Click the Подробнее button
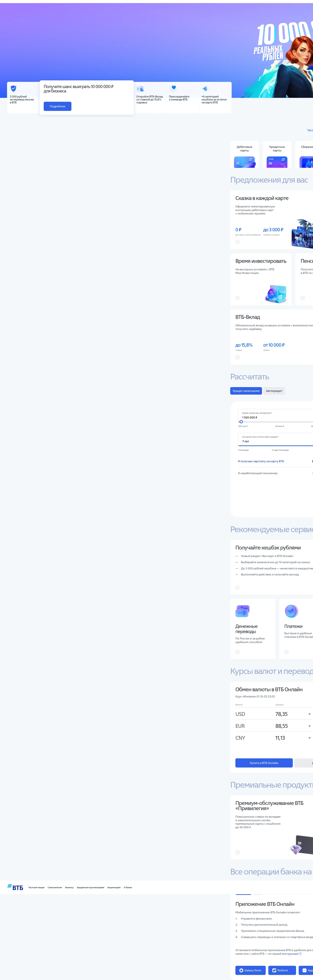This screenshot has width=313, height=980. pos(57,106)
